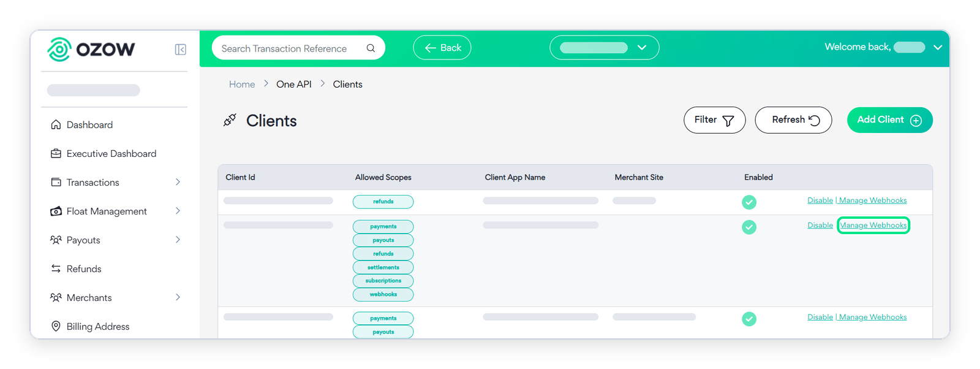980x369 pixels.
Task: Select Float Management in the sidebar
Action: (107, 211)
